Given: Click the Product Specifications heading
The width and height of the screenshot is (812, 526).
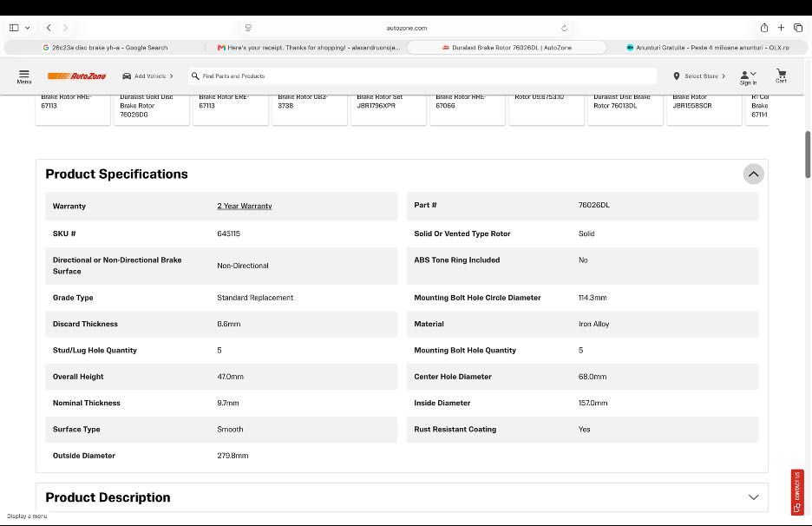Looking at the screenshot, I should coord(116,174).
